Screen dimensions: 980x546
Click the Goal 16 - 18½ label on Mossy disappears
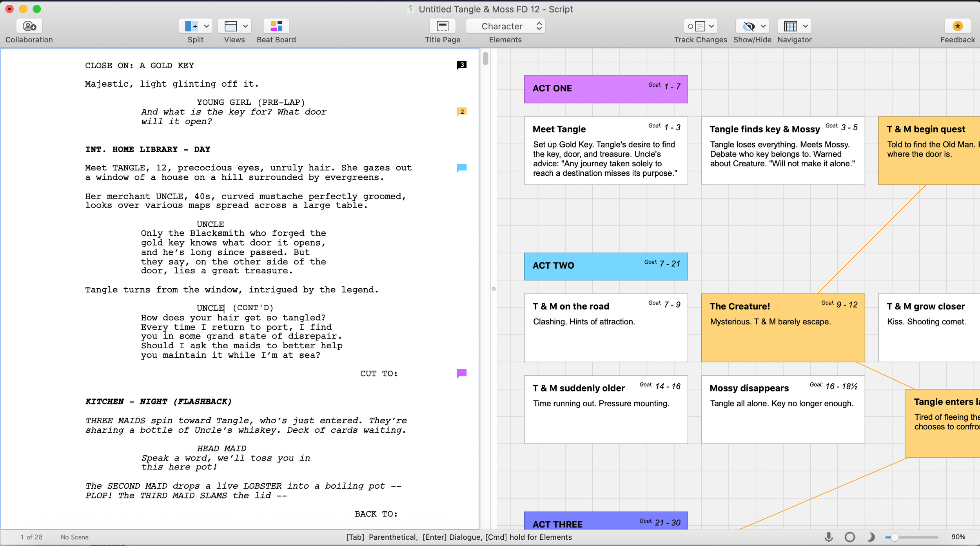833,386
